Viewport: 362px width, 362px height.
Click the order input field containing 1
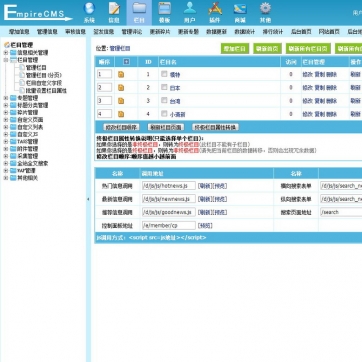[104, 74]
